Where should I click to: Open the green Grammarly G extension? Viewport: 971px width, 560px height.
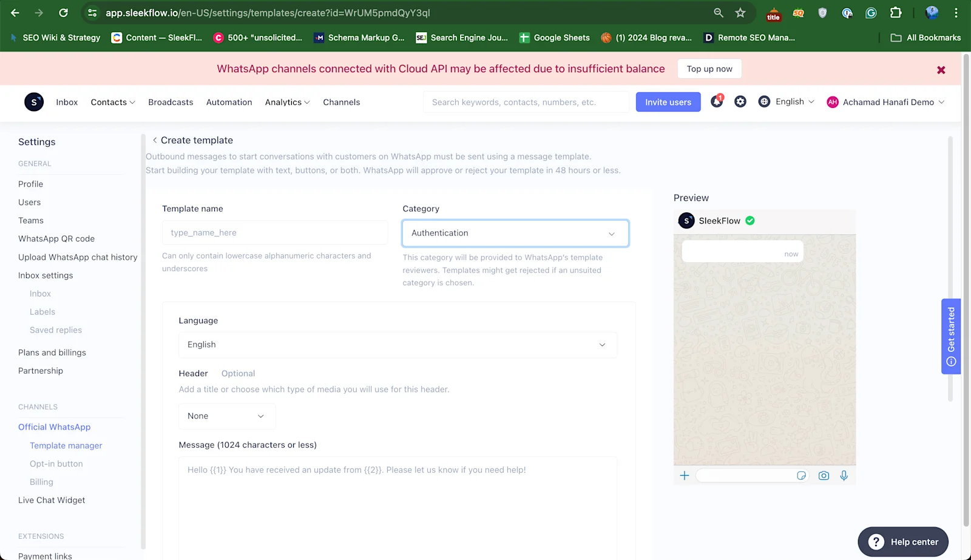[x=871, y=13]
